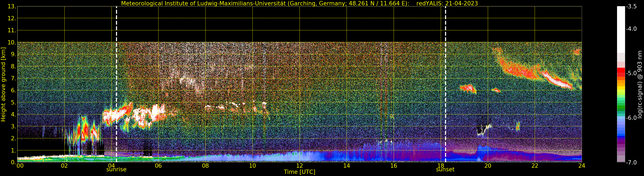Click height axis tick label 1
Image resolution: width=644 pixels, height=176 pixels.
[13, 151]
